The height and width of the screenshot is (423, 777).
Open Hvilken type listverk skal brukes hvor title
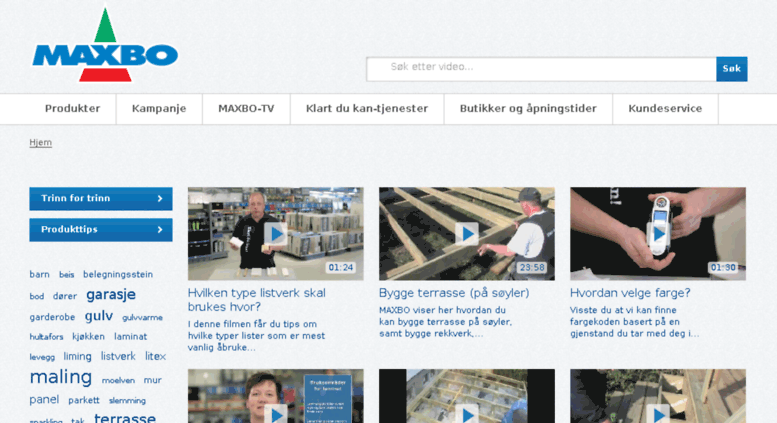coord(257,300)
